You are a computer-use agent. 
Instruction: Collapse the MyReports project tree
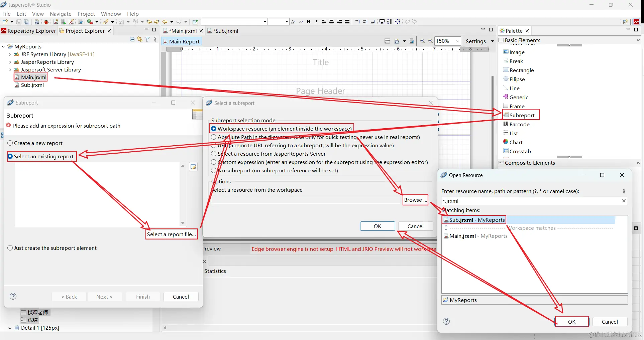click(3, 47)
